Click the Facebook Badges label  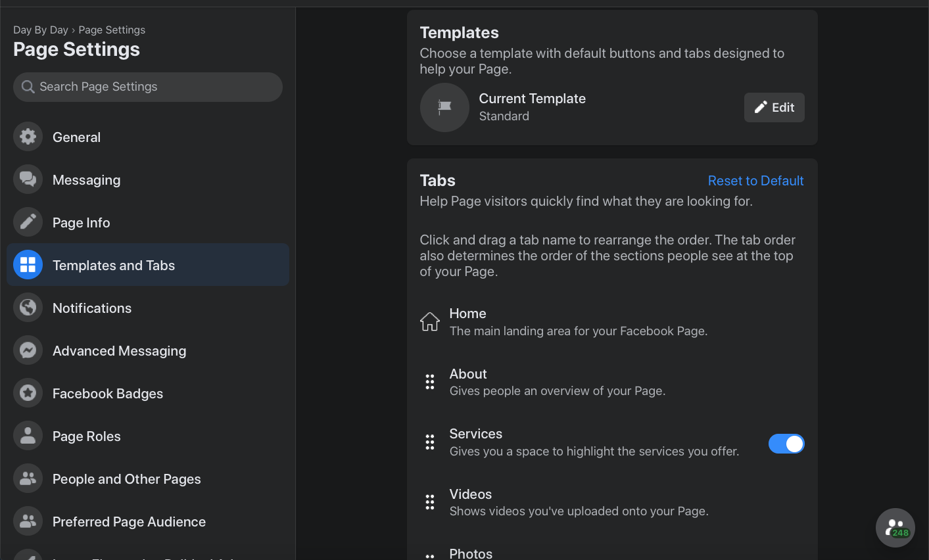(108, 394)
